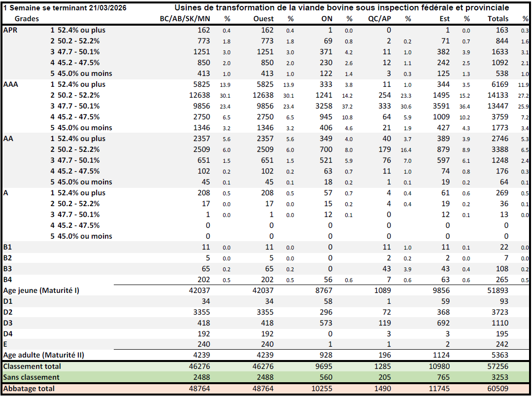Click the green "Sans classement" row label
This screenshot has width=532, height=397.
[31, 377]
